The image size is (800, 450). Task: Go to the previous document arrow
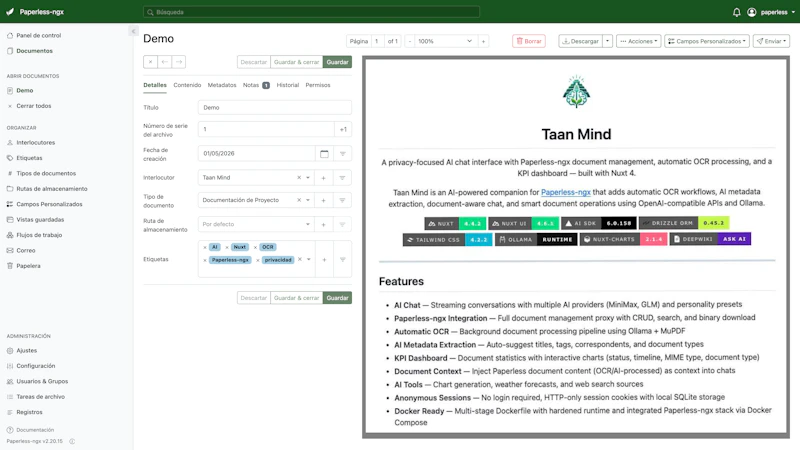(164, 62)
